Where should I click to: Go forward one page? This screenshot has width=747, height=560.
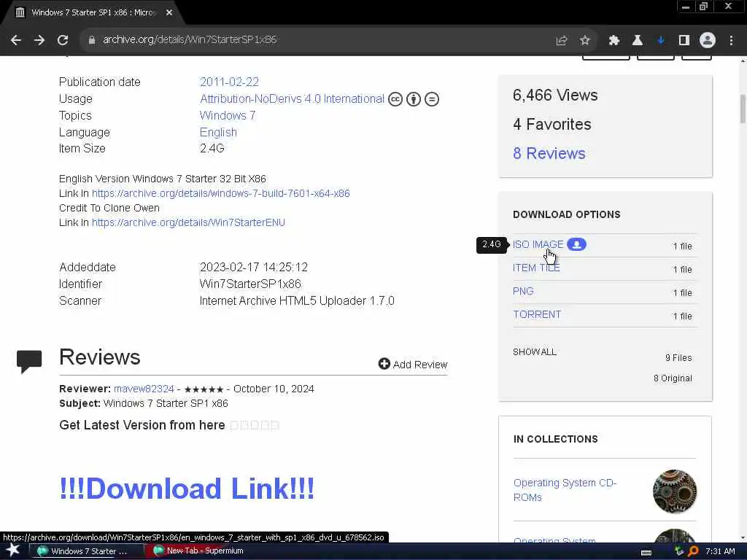[x=39, y=40]
